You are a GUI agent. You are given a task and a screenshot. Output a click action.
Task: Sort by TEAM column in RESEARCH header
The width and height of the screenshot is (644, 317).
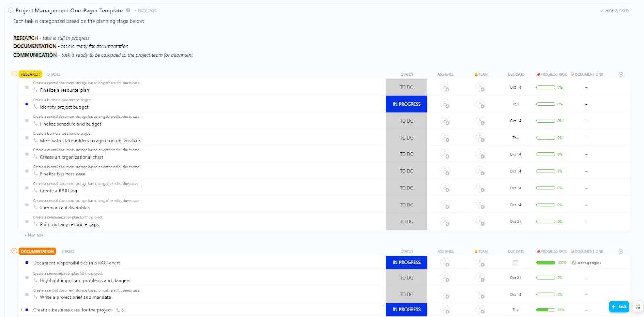coord(481,74)
